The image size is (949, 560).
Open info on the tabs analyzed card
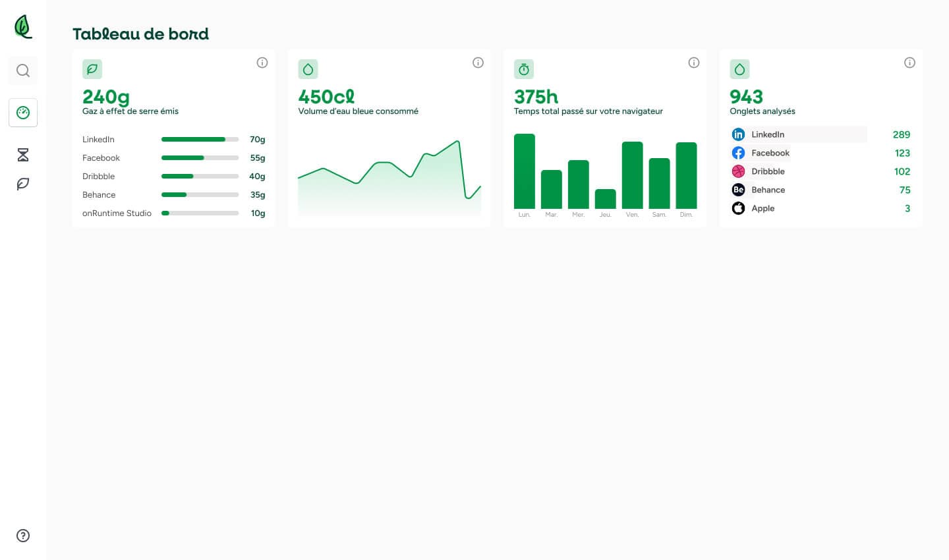tap(909, 63)
